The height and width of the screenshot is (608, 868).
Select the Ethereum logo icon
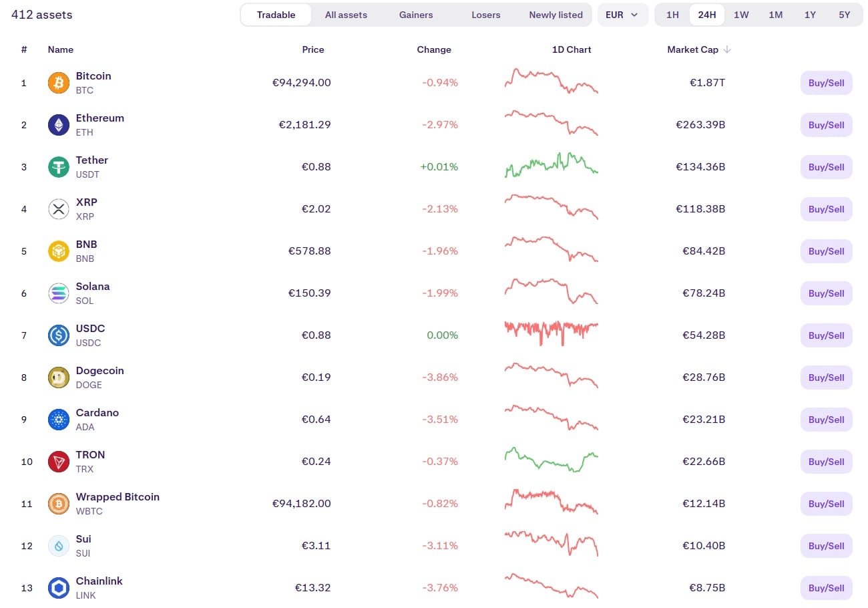click(x=58, y=124)
